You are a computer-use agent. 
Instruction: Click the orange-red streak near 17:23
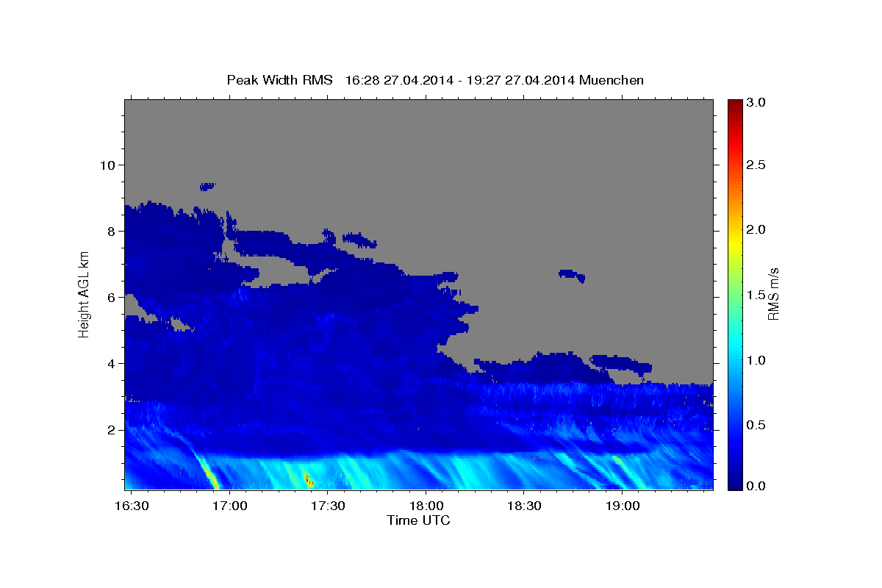click(308, 479)
